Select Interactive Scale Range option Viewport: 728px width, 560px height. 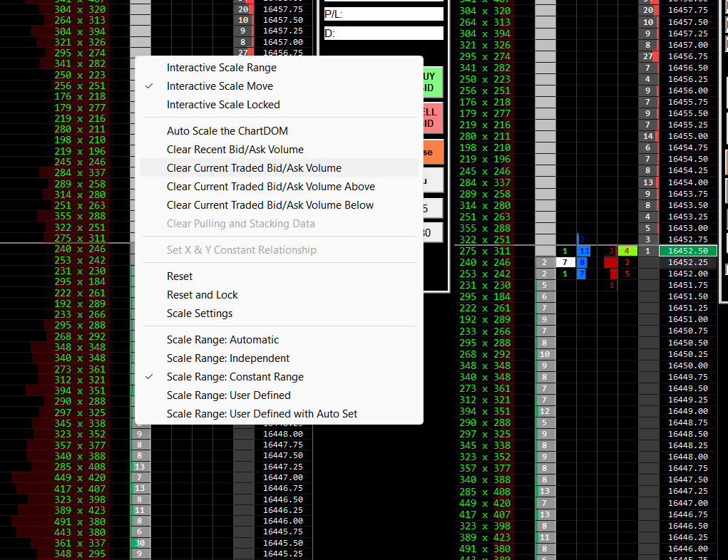coord(221,68)
